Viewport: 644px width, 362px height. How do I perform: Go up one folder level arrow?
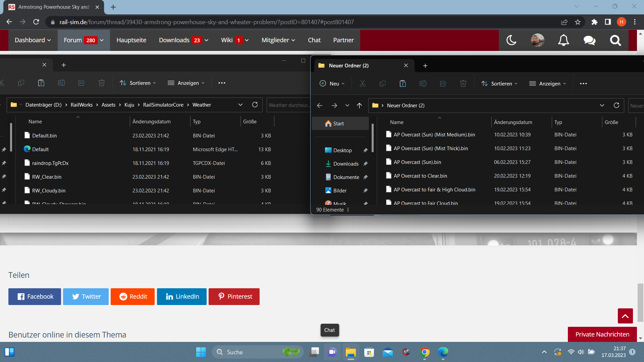[359, 105]
